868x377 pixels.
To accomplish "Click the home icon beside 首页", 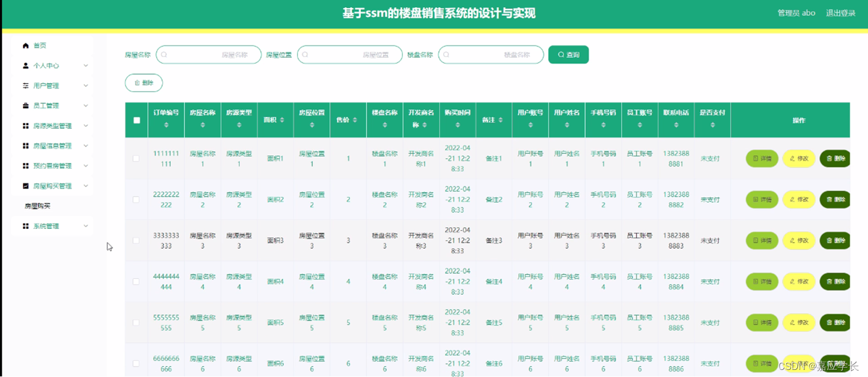I will [x=25, y=45].
